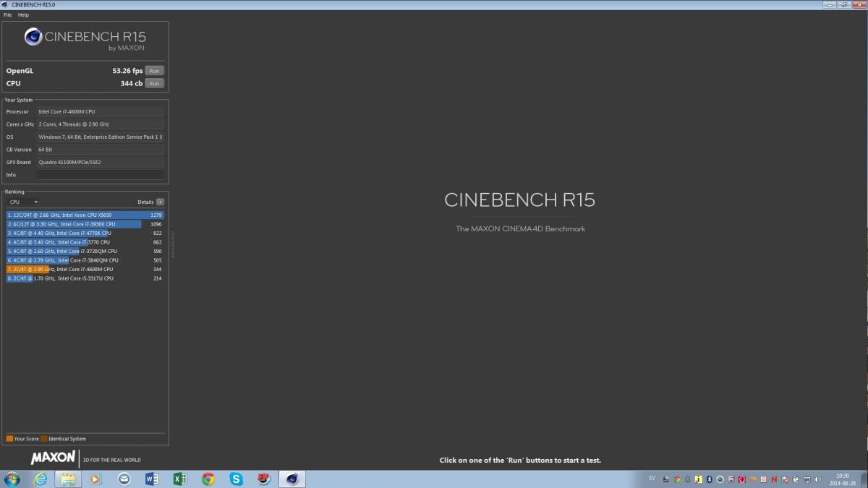The height and width of the screenshot is (488, 868).
Task: Open the Windows Start menu
Action: (x=12, y=479)
